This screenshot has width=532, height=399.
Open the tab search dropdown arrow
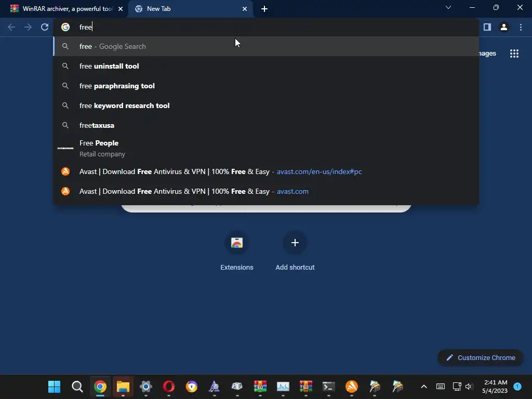coord(448,7)
